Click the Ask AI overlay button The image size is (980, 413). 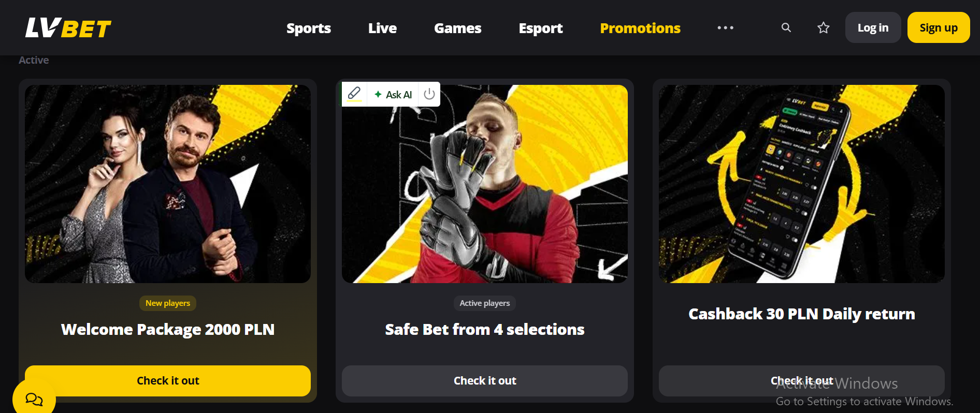click(393, 94)
